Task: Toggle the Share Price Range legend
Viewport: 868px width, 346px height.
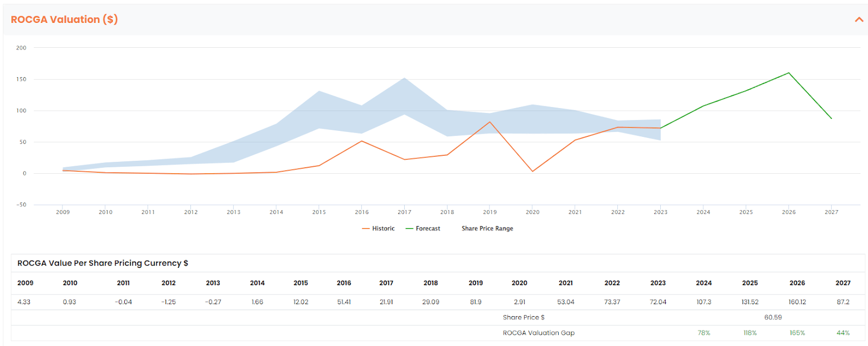Action: coord(487,229)
